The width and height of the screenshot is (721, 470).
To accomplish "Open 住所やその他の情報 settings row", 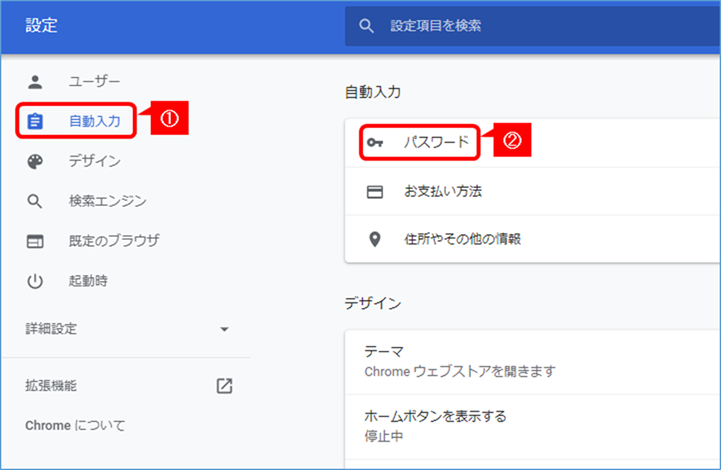I will coord(532,239).
